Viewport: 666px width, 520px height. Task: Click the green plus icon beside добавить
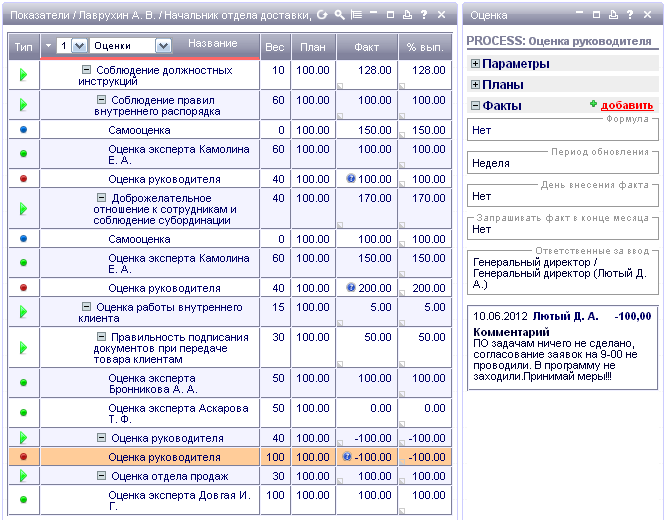[x=593, y=104]
